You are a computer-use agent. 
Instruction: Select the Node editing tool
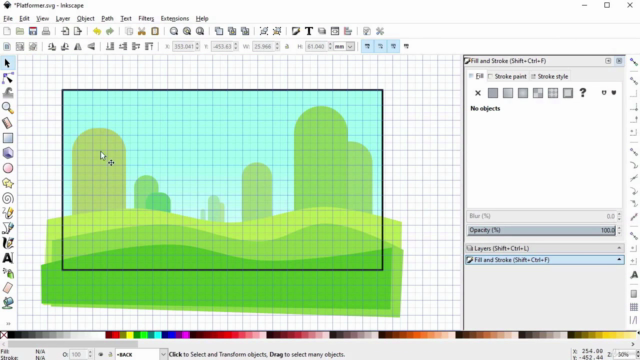point(7,78)
